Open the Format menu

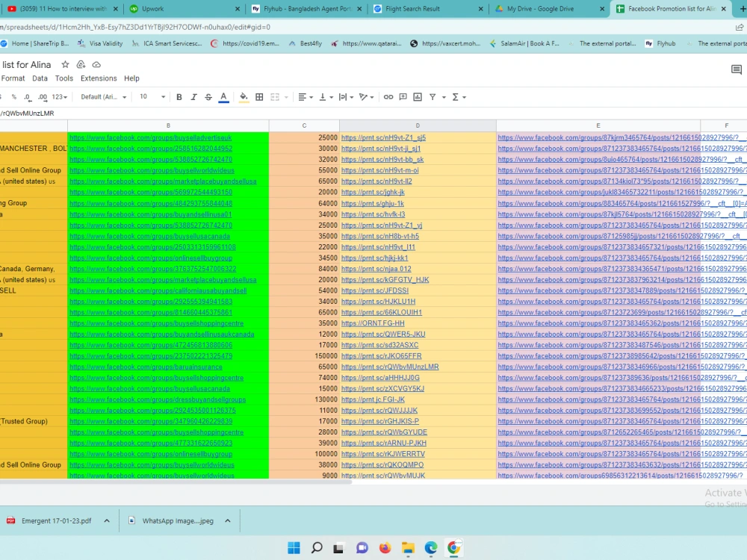point(13,78)
